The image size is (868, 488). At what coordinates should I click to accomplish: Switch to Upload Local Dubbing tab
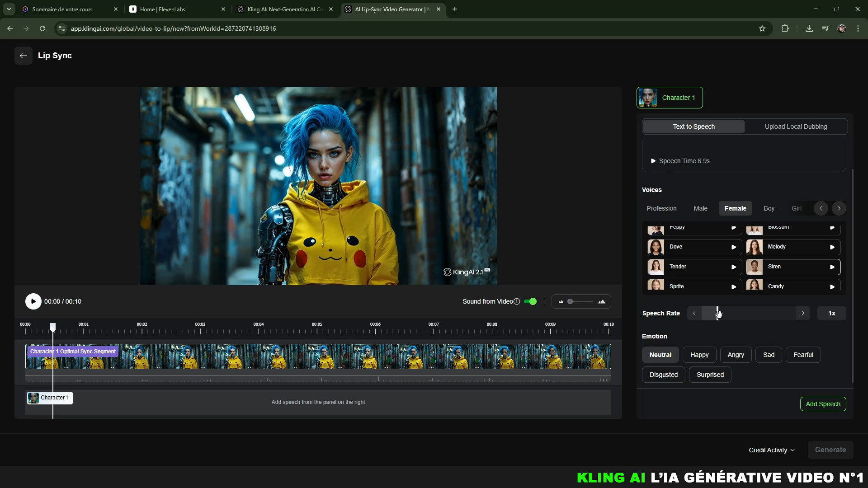click(x=796, y=127)
